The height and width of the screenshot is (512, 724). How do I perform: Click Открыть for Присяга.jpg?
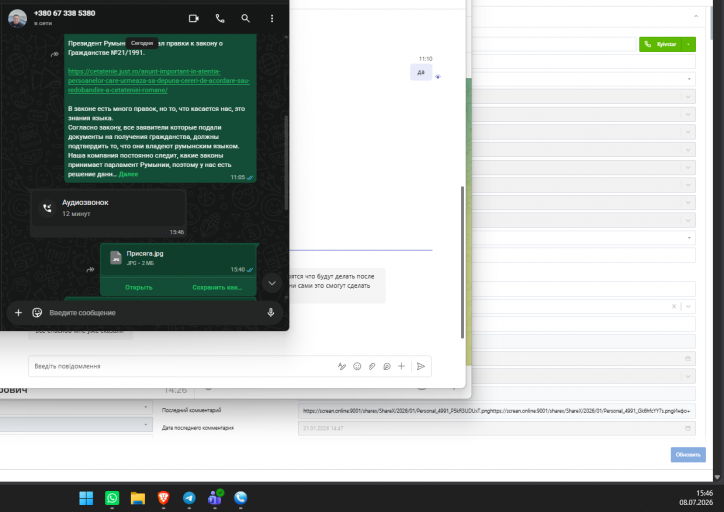pyautogui.click(x=139, y=287)
